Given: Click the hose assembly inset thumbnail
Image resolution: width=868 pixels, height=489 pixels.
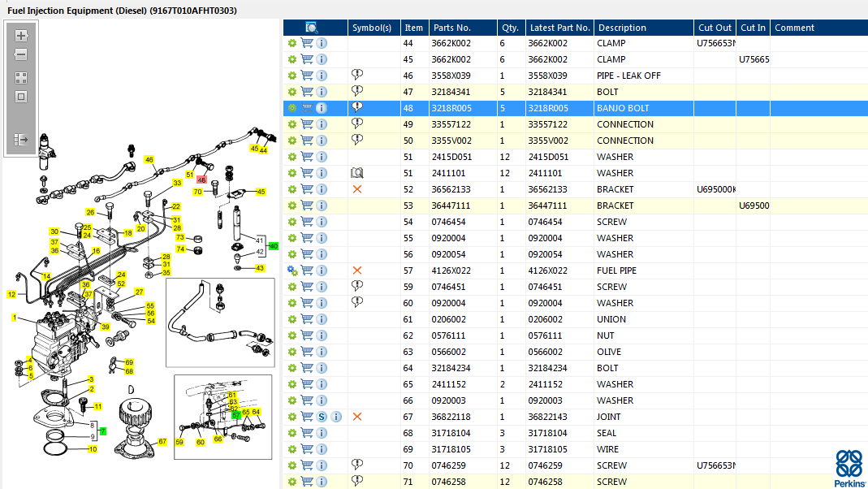Looking at the screenshot, I should 220,322.
